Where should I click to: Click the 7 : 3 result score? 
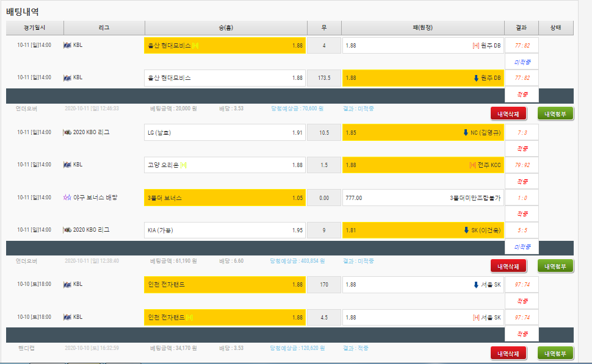(x=522, y=132)
